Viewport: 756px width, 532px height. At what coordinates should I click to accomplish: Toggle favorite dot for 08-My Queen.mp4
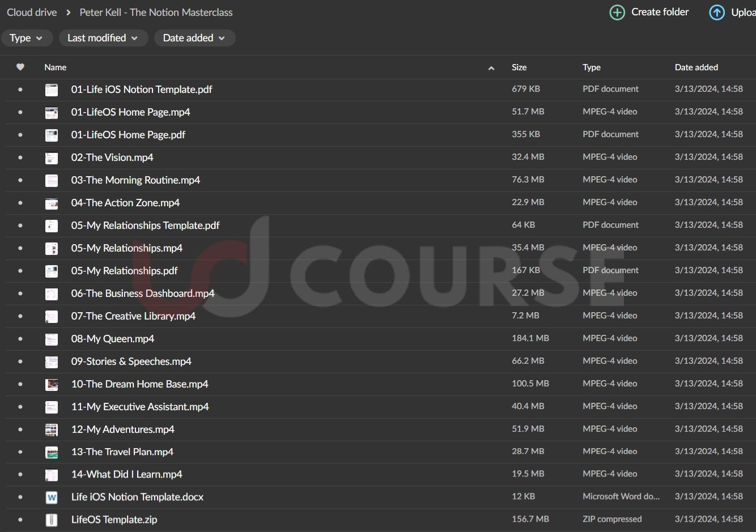click(x=20, y=339)
